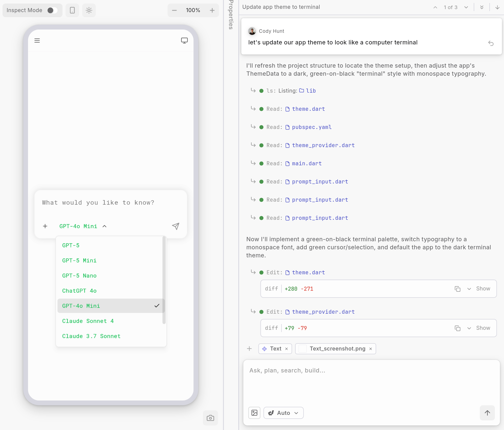This screenshot has width=504, height=430.
Task: Click the camera screenshot icon
Action: point(210,418)
